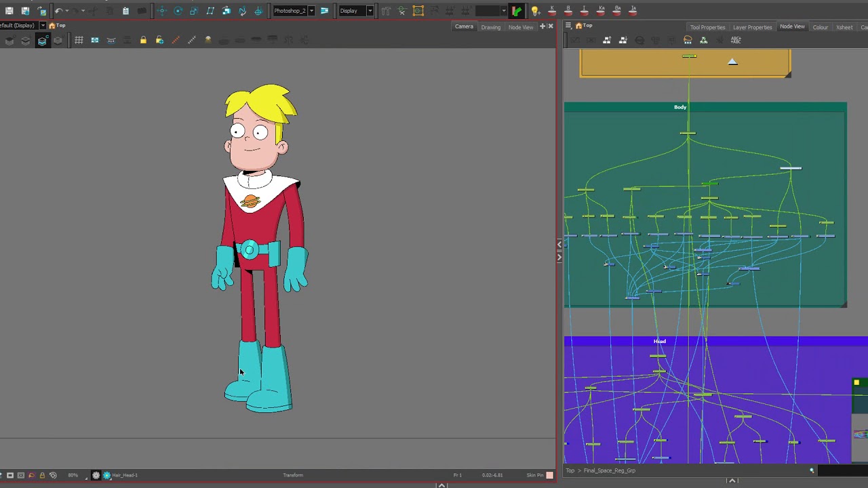The height and width of the screenshot is (488, 868).
Task: Switch to the Camera tab
Action: [x=464, y=26]
